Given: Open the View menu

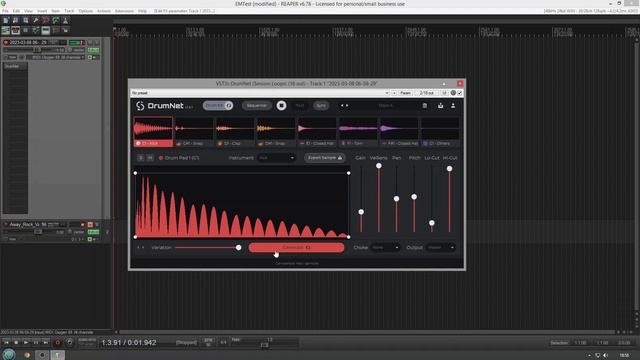Looking at the screenshot, I should 29,11.
